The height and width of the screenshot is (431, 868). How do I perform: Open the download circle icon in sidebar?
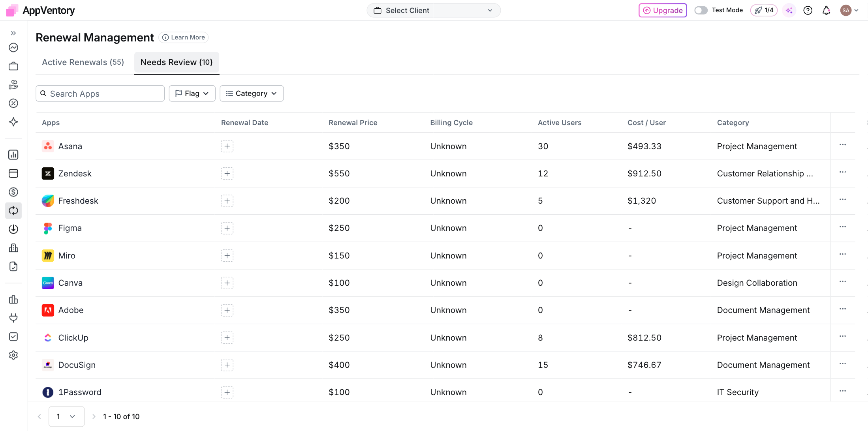click(x=13, y=229)
